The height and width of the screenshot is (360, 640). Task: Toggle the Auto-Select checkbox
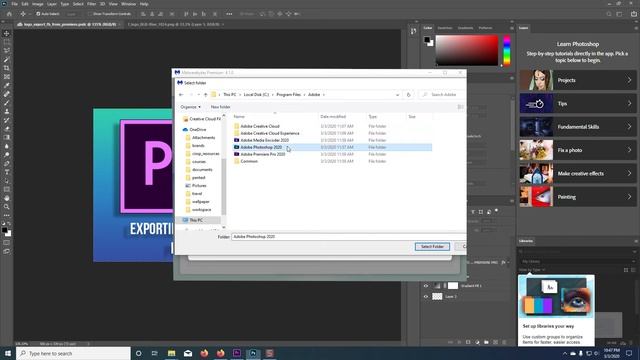(x=38, y=14)
